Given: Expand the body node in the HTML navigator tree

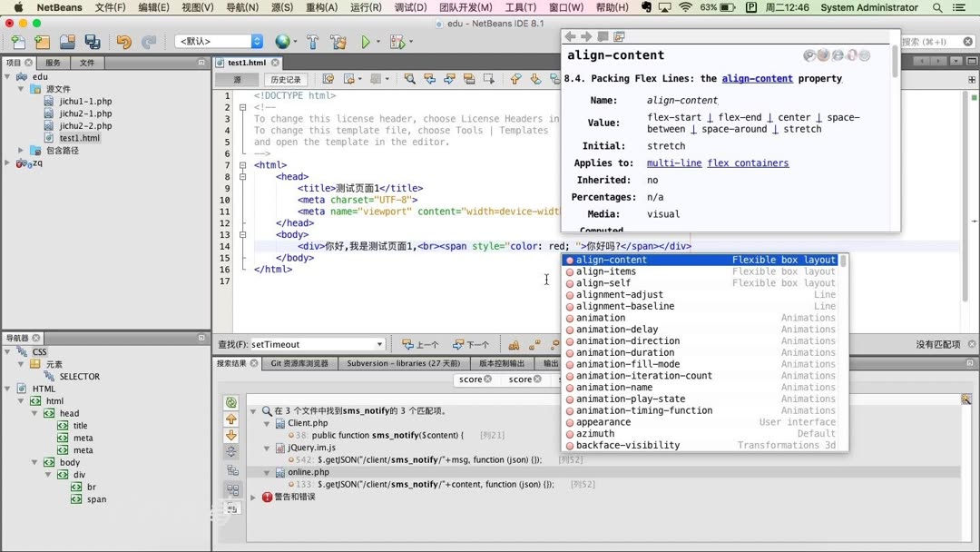Looking at the screenshot, I should tap(35, 462).
